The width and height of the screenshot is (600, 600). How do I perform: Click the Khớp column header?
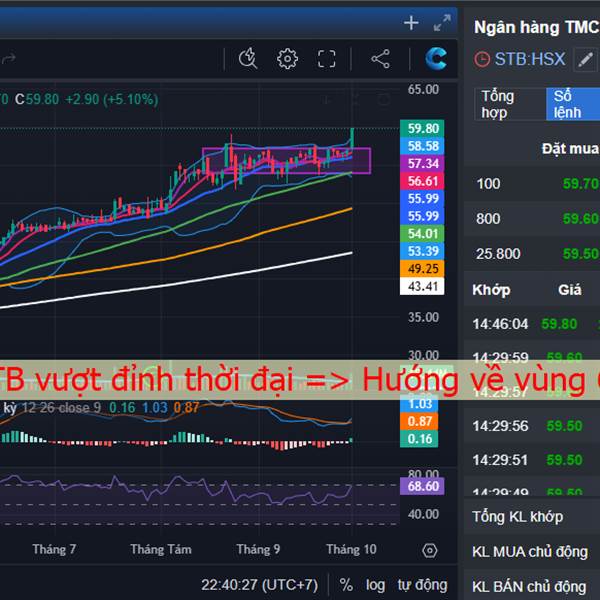[491, 290]
